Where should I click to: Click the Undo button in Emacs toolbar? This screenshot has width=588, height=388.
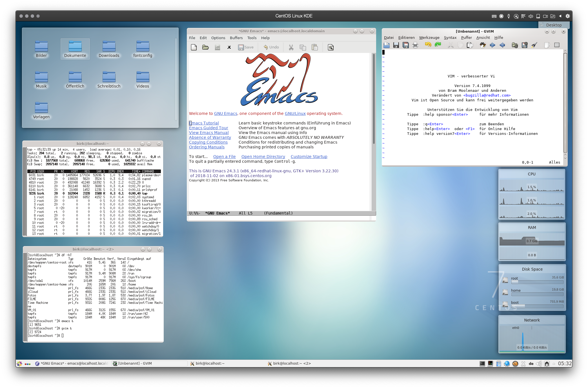[x=271, y=47]
